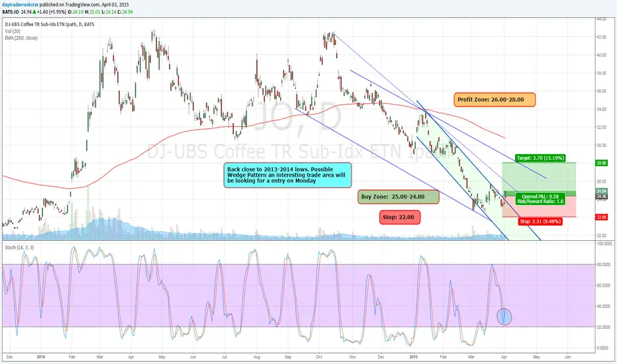617x364 pixels.
Task: Click the EMA (200, close) indicator label
Action: (21, 38)
